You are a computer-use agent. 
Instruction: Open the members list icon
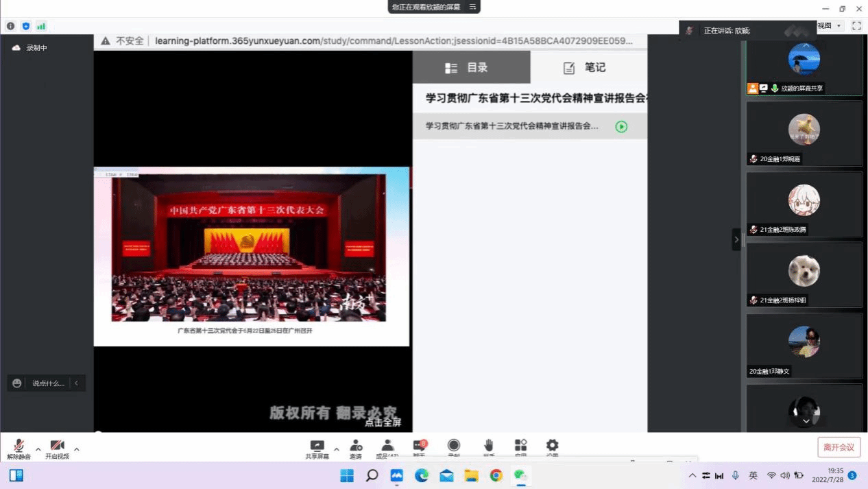pyautogui.click(x=387, y=446)
